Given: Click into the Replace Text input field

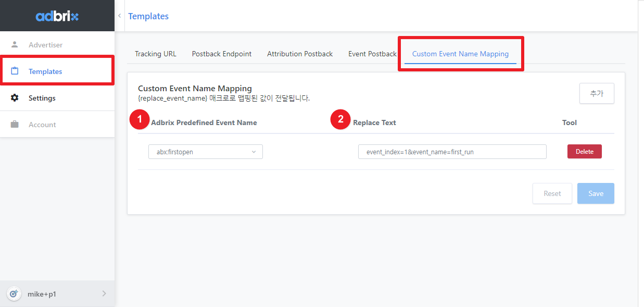Looking at the screenshot, I should [452, 152].
